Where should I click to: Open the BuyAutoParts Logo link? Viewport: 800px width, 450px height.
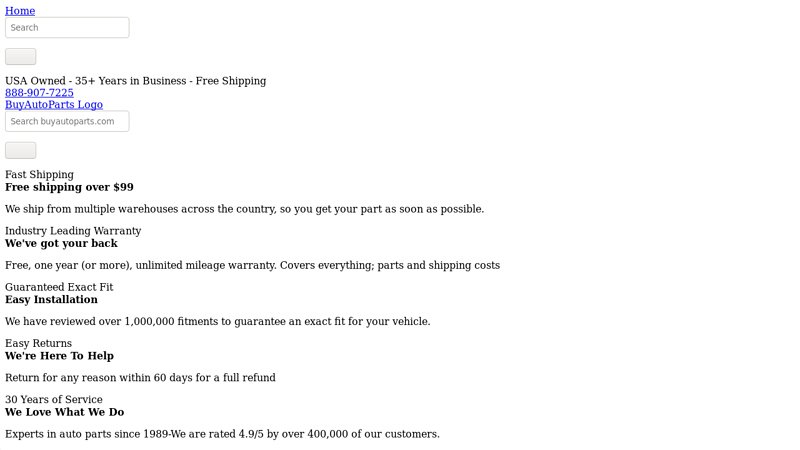[54, 105]
